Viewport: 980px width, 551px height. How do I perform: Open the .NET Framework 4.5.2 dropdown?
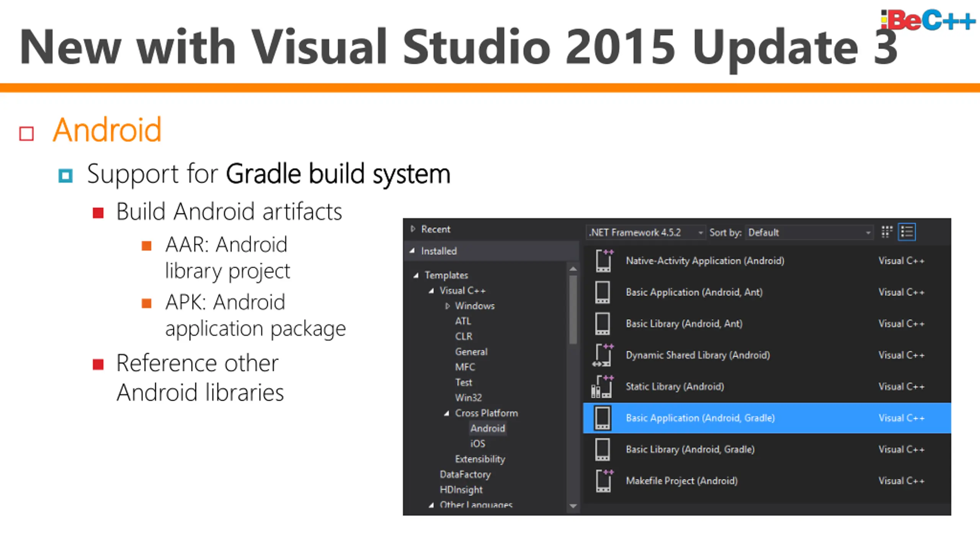[x=645, y=232]
